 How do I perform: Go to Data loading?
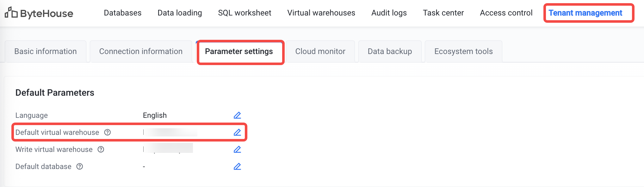click(180, 13)
